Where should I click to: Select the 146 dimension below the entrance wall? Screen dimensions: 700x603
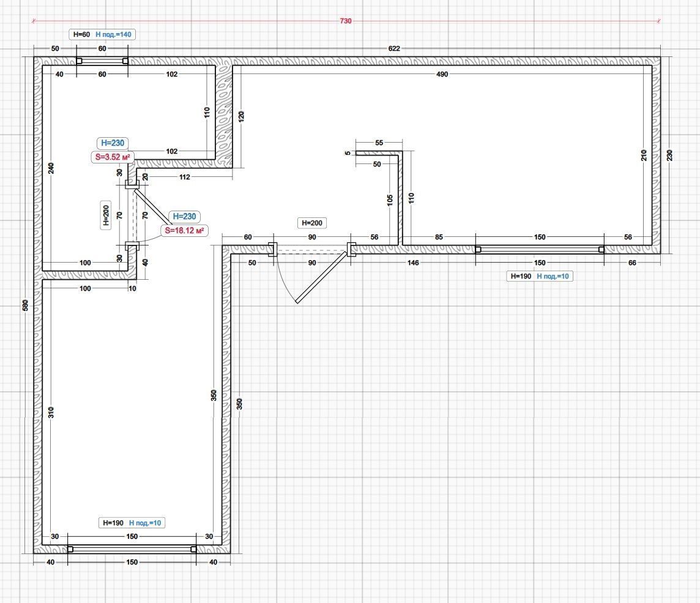point(413,263)
